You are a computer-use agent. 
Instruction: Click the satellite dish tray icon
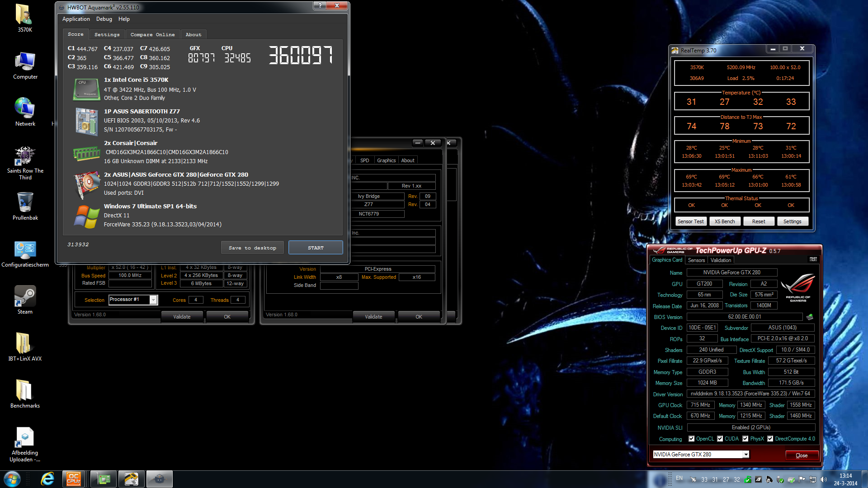[x=769, y=479]
